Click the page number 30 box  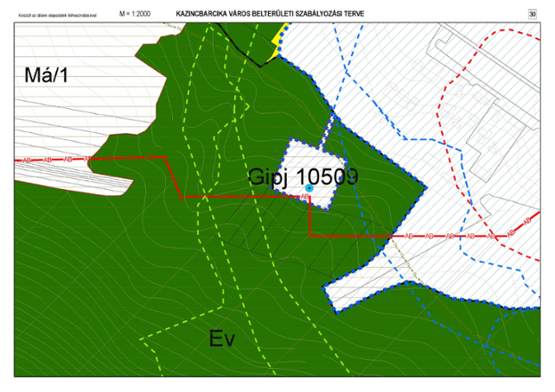pyautogui.click(x=544, y=14)
